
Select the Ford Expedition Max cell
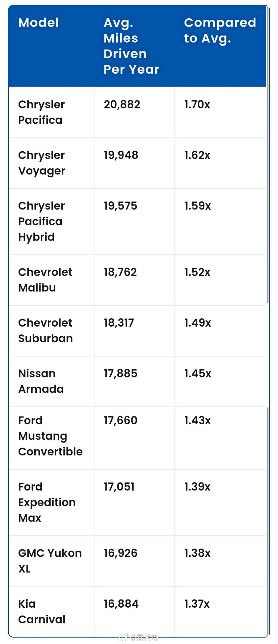point(51,503)
